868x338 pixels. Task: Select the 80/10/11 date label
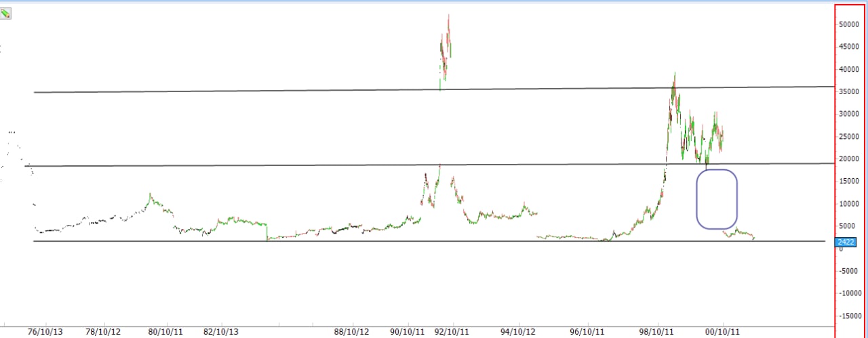click(165, 332)
